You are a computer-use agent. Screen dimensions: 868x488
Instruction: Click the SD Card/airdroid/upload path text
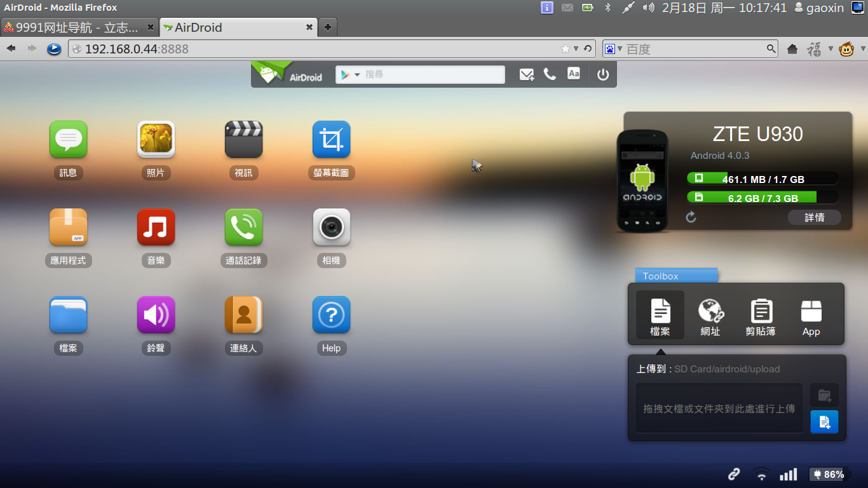point(727,369)
